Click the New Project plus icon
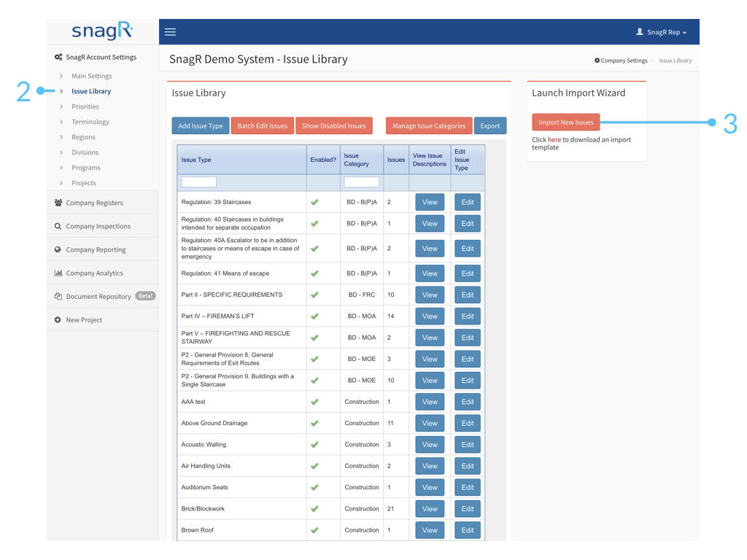Viewport: 747px width, 560px height. [x=58, y=319]
